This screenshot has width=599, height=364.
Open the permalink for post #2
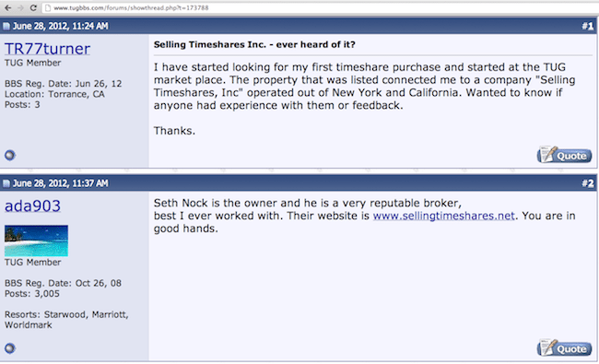pos(588,183)
